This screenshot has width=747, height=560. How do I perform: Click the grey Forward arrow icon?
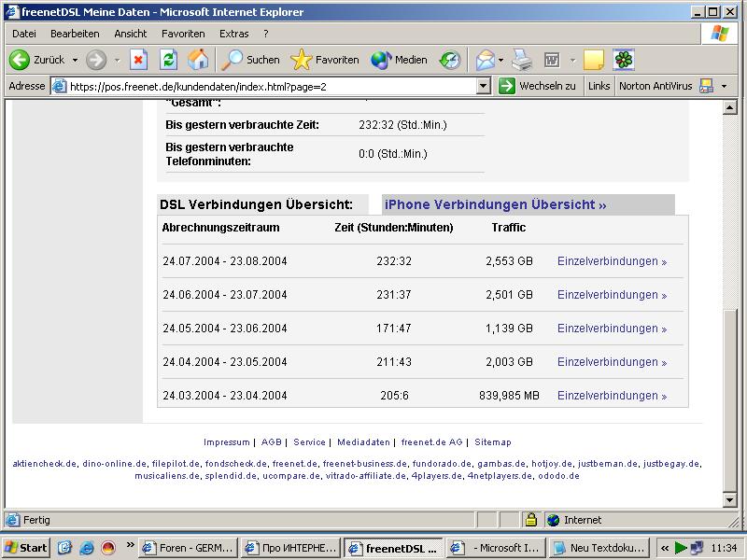pyautogui.click(x=96, y=60)
